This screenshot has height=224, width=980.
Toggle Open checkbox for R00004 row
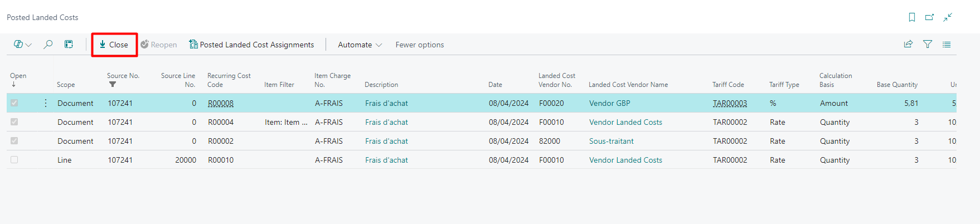14,122
